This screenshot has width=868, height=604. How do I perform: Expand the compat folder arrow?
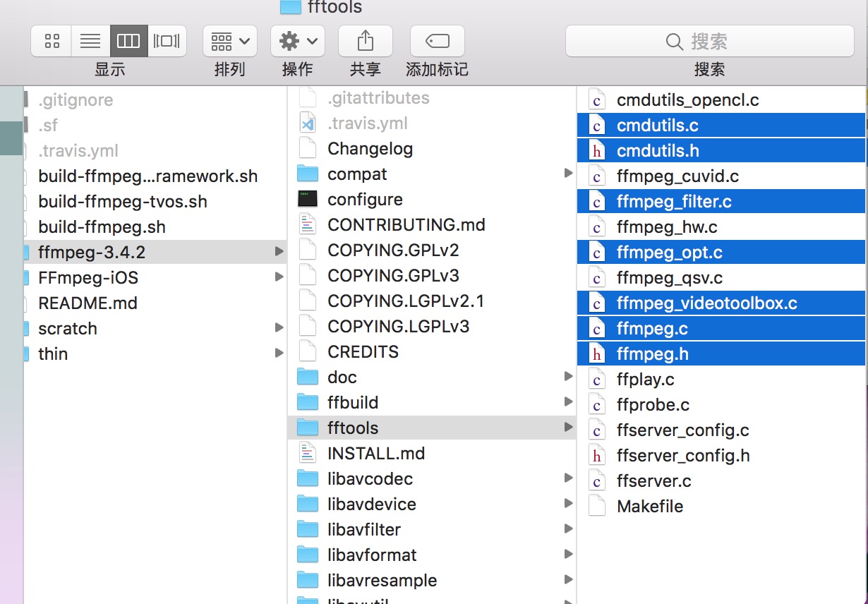[x=569, y=174]
